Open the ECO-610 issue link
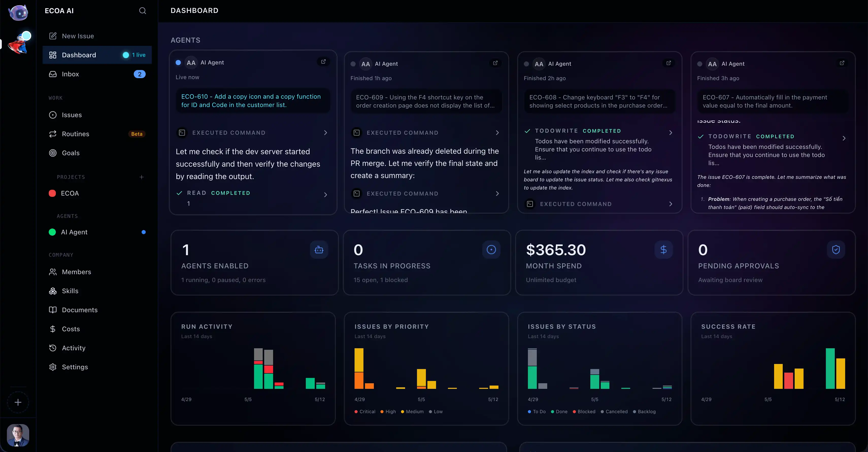Image resolution: width=868 pixels, height=452 pixels. point(253,101)
